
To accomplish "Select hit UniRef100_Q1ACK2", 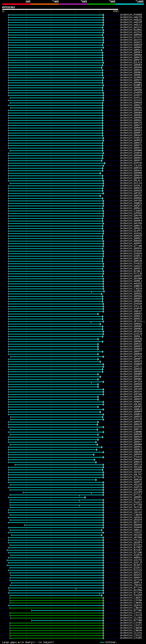I will click(131, 605).
